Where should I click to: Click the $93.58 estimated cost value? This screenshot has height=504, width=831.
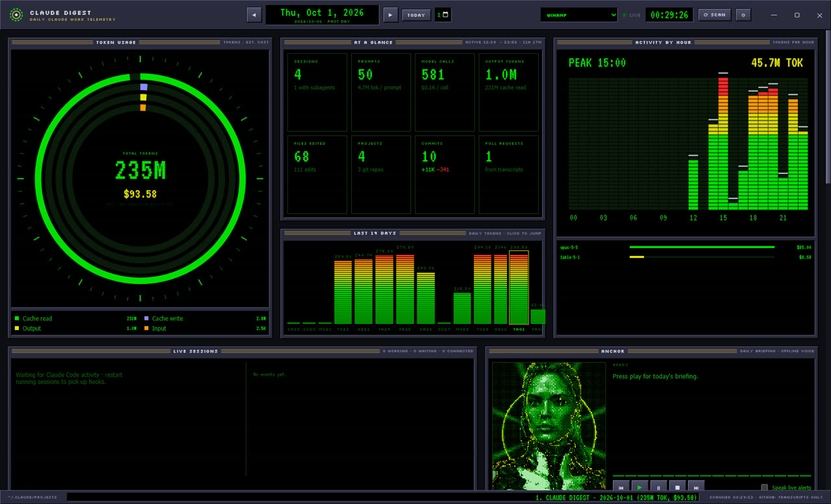point(140,194)
